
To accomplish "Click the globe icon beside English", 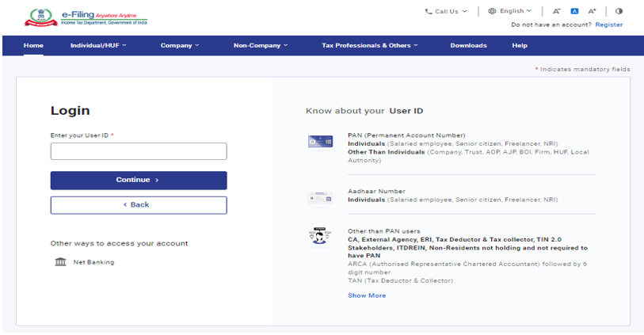I will 492,11.
